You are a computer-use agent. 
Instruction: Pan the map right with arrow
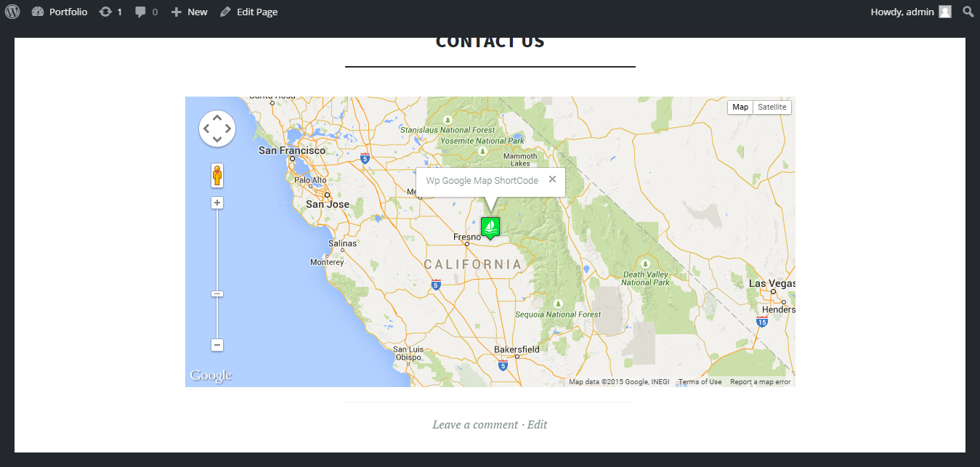[x=228, y=129]
